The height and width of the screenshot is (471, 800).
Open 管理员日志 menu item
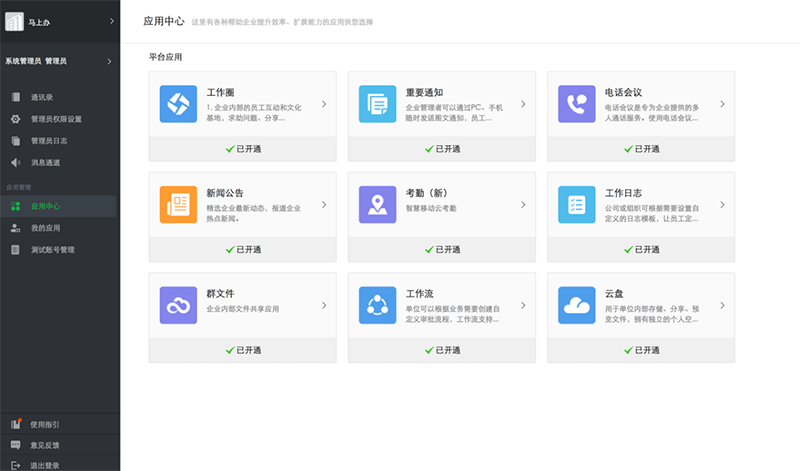(49, 141)
